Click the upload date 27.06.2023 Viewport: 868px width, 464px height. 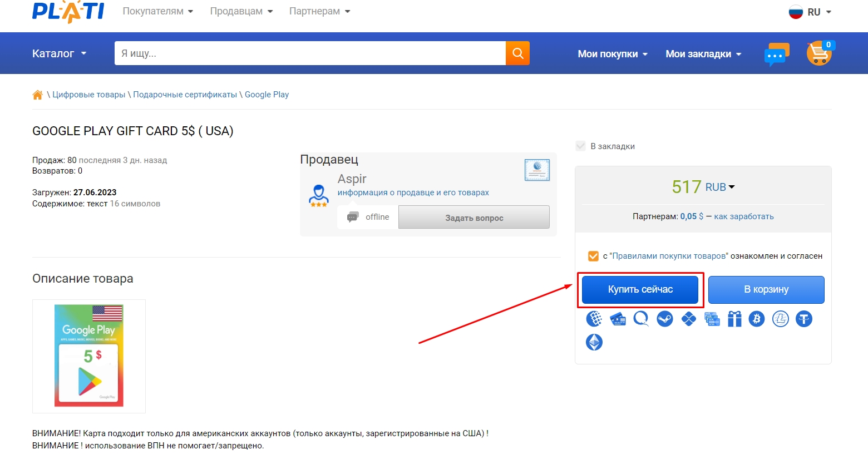click(x=95, y=192)
